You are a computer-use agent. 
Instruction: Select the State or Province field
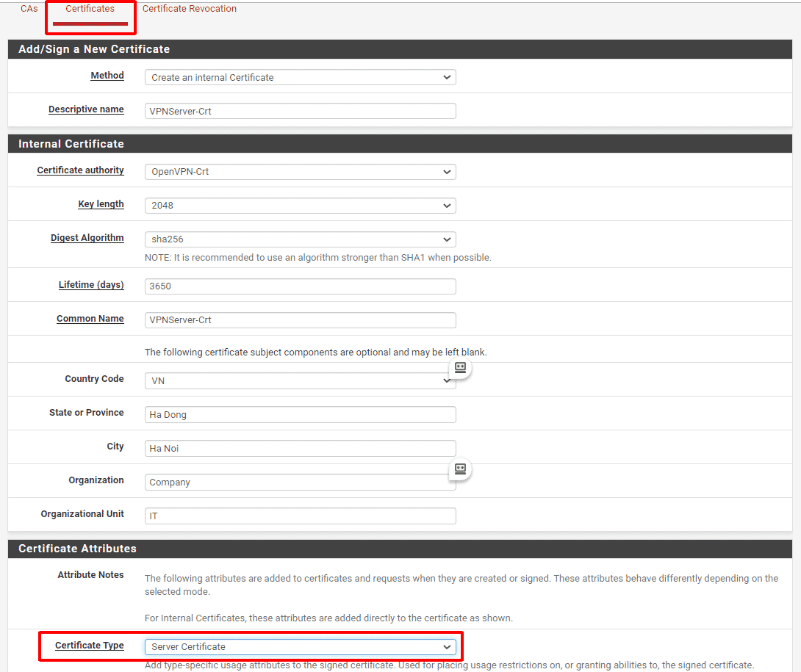(300, 415)
